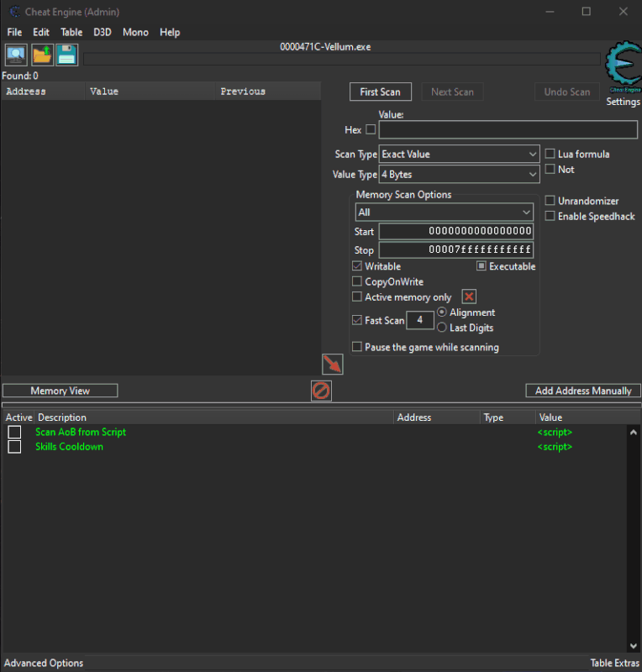Enable Active memory only checkbox
642x672 pixels.
click(x=357, y=297)
